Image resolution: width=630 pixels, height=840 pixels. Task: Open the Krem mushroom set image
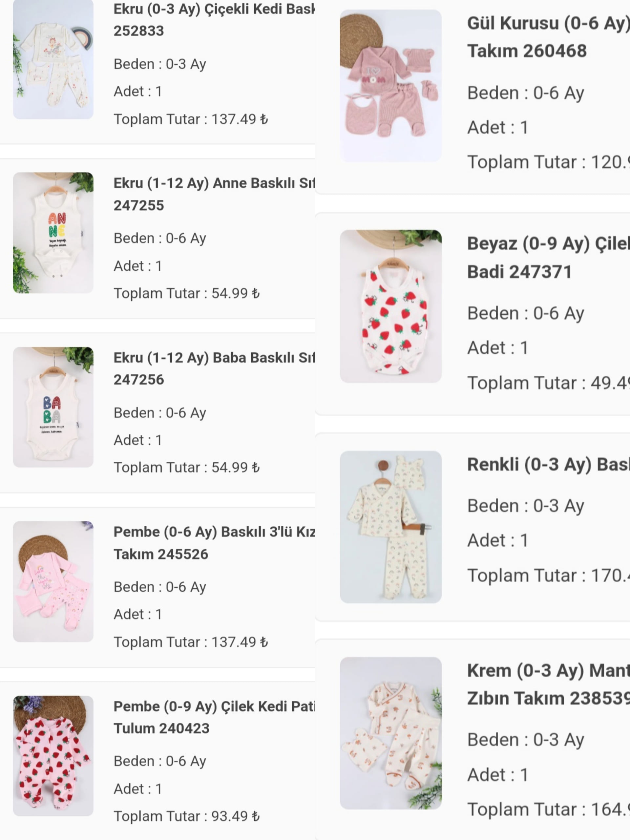coord(390,733)
